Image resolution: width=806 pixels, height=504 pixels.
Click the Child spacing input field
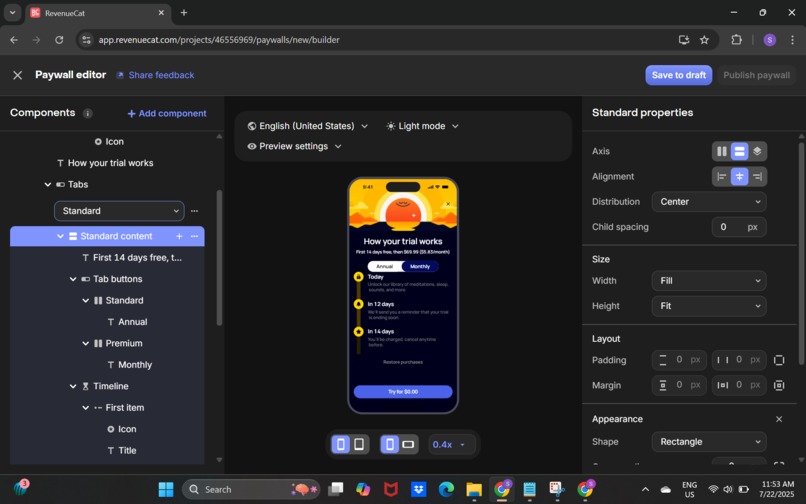tap(739, 227)
